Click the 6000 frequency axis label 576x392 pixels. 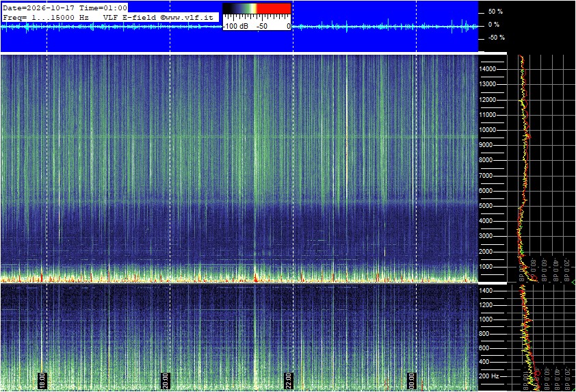(486, 191)
